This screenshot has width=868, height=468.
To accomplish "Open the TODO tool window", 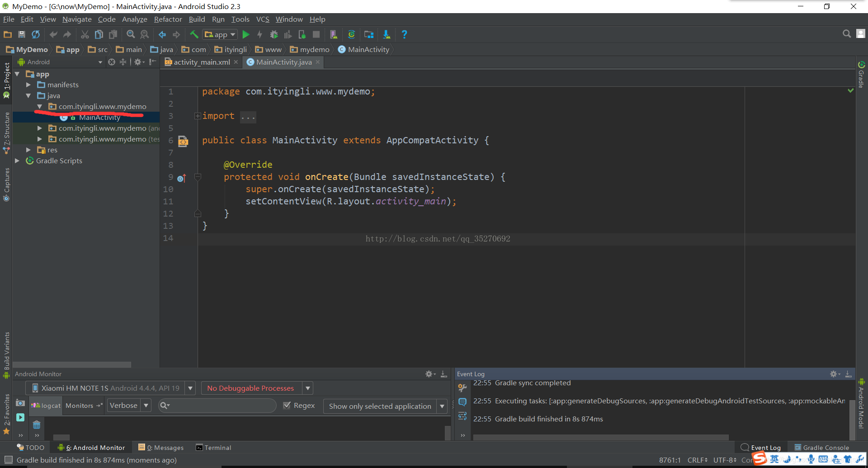I will coord(31,448).
